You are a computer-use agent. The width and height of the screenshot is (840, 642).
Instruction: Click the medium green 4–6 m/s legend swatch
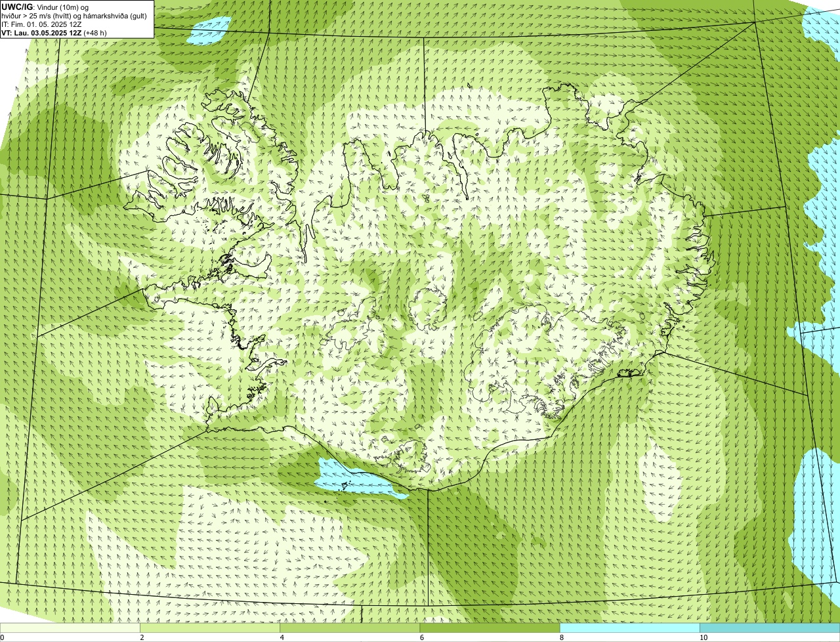pyautogui.click(x=350, y=628)
